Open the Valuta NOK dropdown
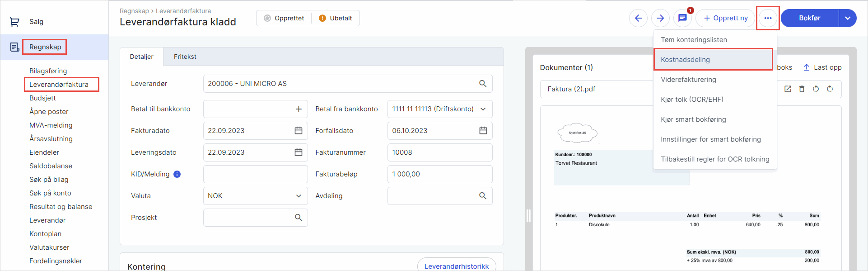This screenshot has height=271, width=868. (299, 196)
